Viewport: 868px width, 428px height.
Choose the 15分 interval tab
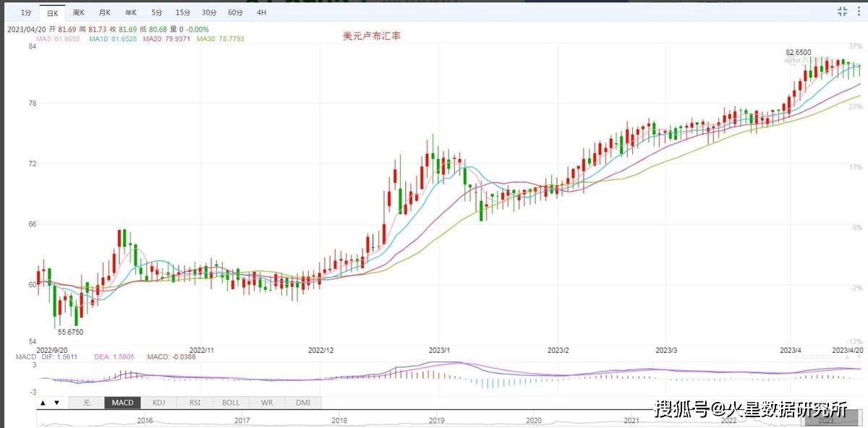[183, 13]
